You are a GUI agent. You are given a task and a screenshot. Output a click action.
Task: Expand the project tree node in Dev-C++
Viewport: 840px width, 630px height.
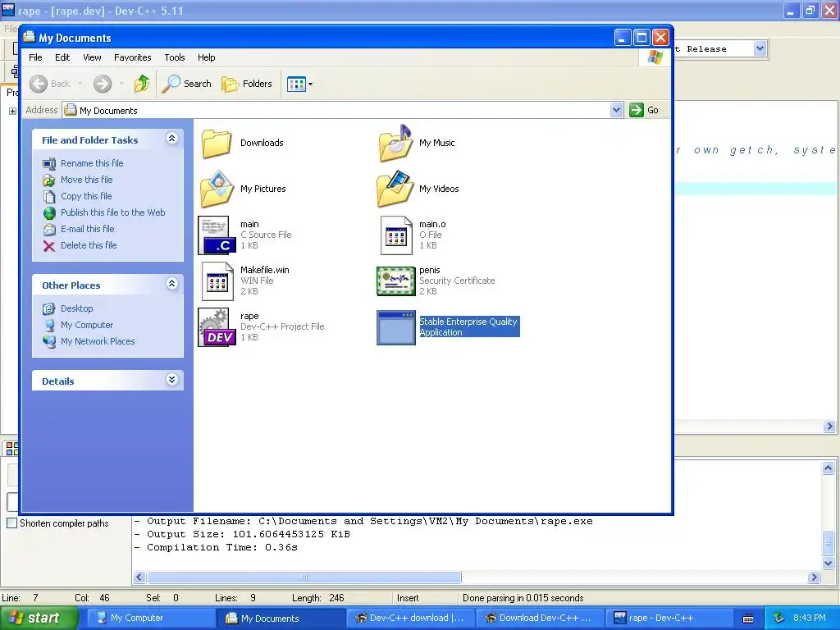[12, 111]
